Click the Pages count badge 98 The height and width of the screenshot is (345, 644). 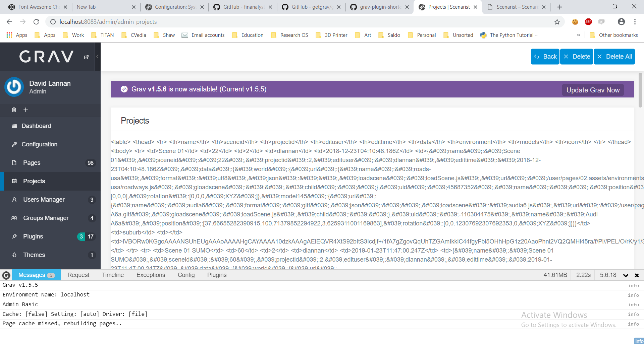[91, 163]
